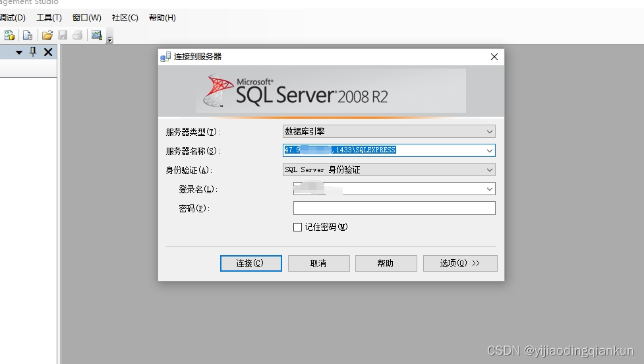644x364 pixels.
Task: Enable the 记住密码 checkbox
Action: click(x=298, y=228)
